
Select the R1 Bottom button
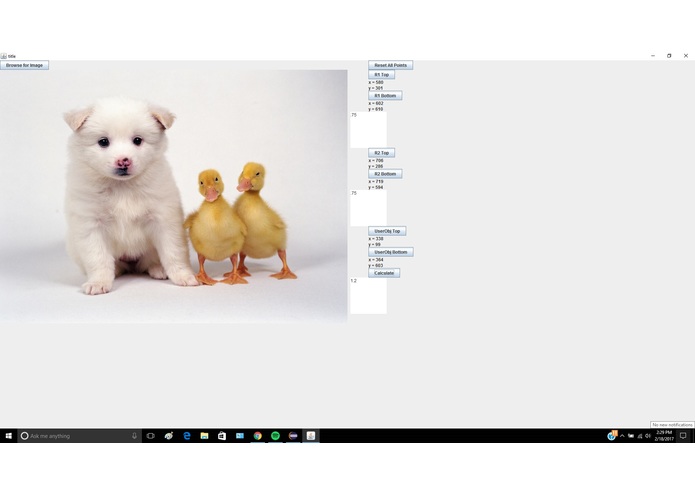pyautogui.click(x=385, y=96)
